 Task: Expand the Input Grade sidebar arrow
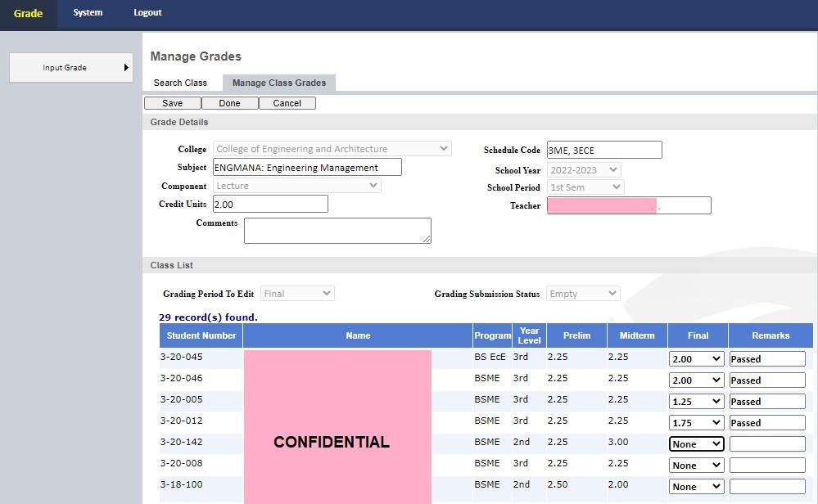[127, 68]
